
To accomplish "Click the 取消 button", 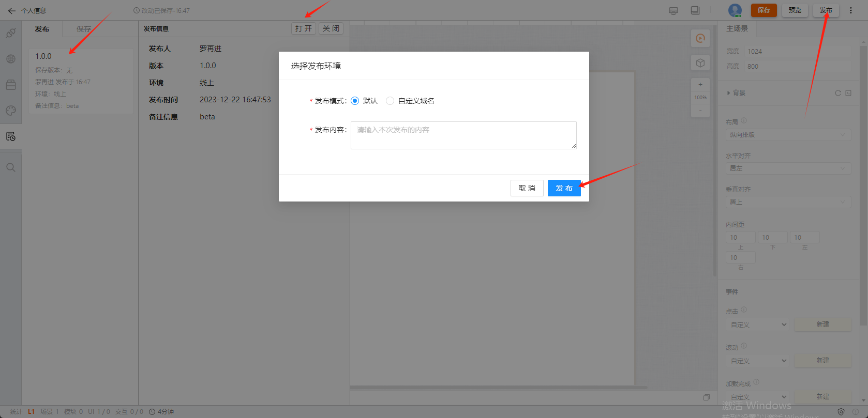I will tap(527, 188).
